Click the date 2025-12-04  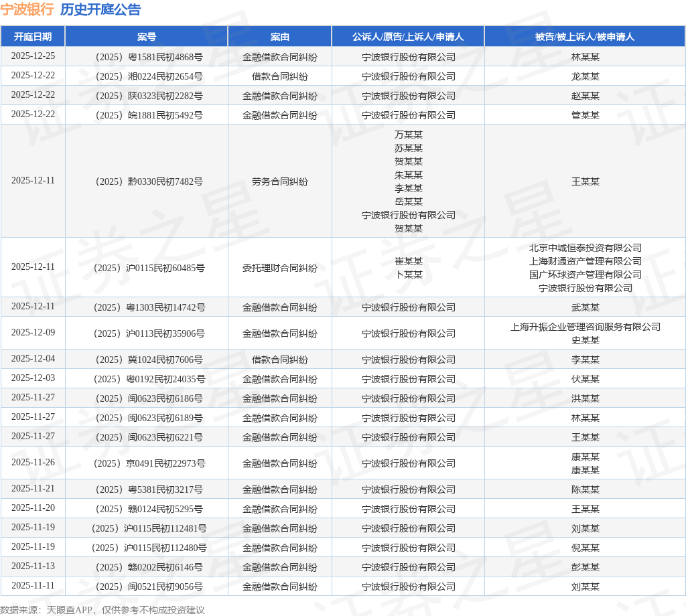[x=33, y=358]
